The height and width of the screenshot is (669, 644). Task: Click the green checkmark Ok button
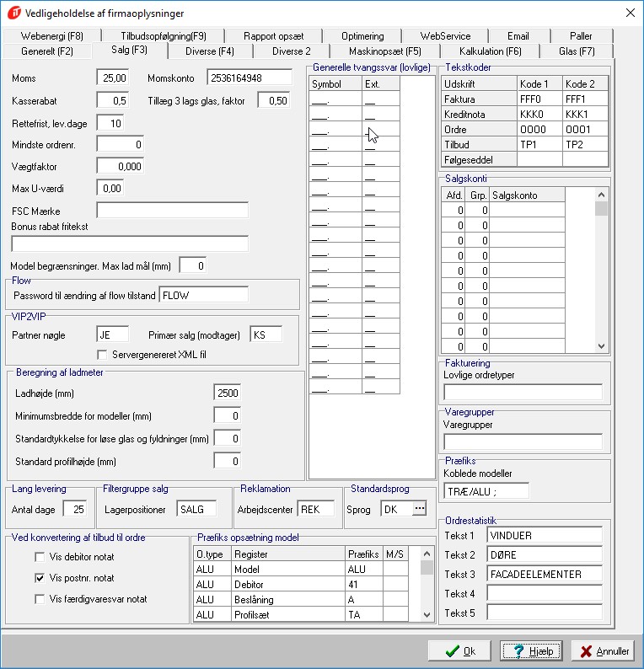(x=459, y=650)
